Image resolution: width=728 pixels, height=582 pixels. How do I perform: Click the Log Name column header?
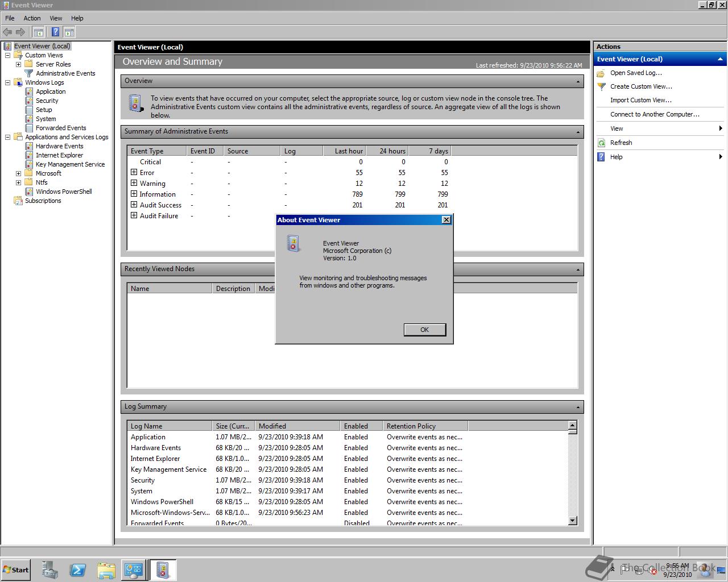pyautogui.click(x=169, y=426)
